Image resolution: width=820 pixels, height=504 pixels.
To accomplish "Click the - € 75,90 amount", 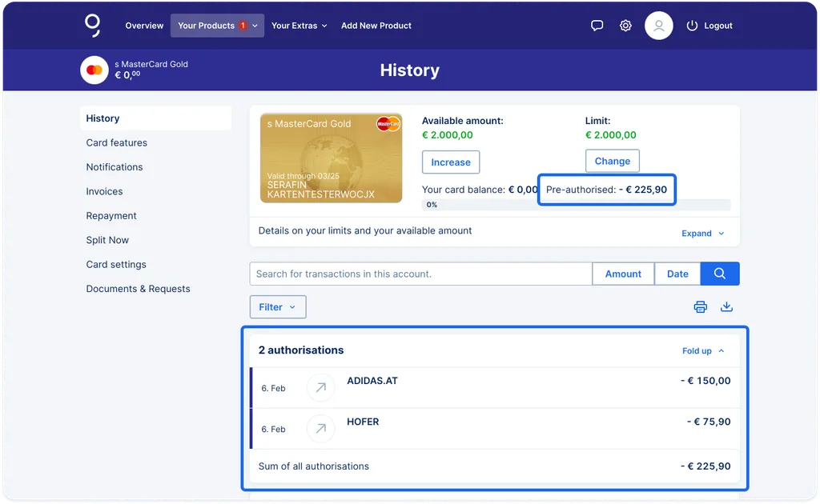I will pyautogui.click(x=709, y=422).
